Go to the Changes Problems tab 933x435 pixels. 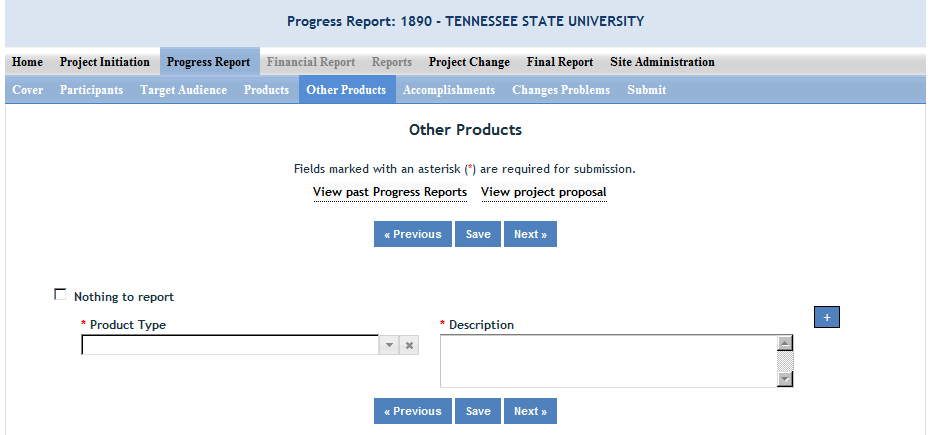pyautogui.click(x=561, y=90)
